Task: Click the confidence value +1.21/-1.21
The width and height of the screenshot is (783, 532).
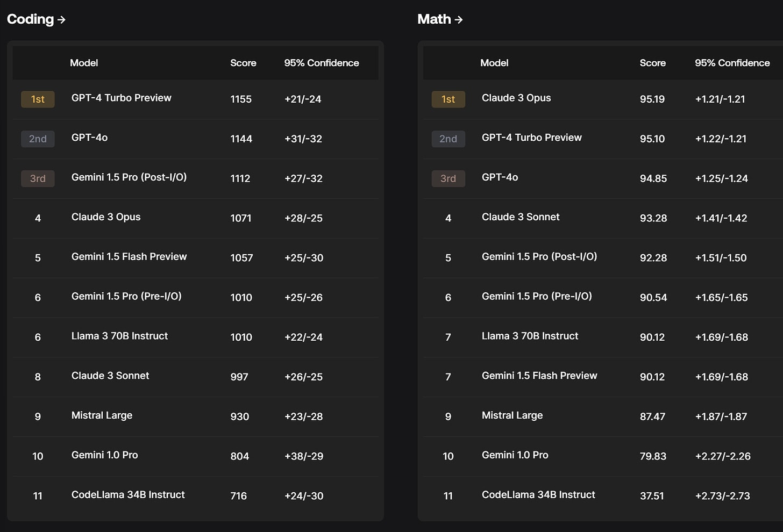Action: click(720, 99)
